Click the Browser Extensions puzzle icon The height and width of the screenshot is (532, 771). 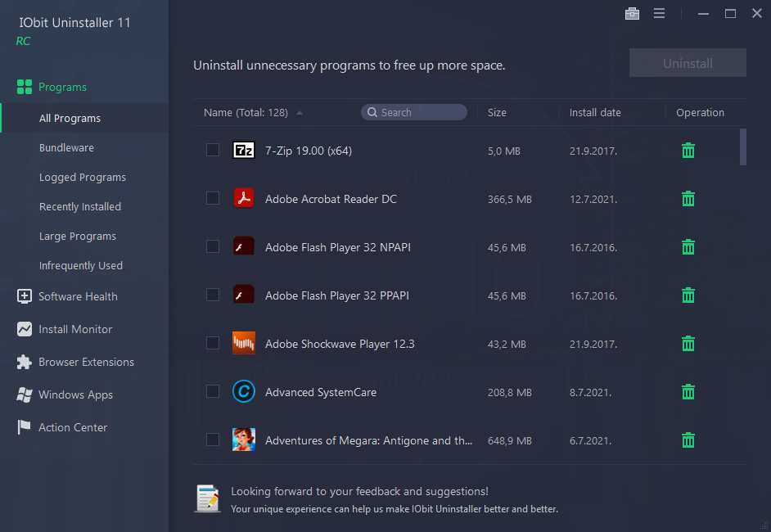[24, 362]
